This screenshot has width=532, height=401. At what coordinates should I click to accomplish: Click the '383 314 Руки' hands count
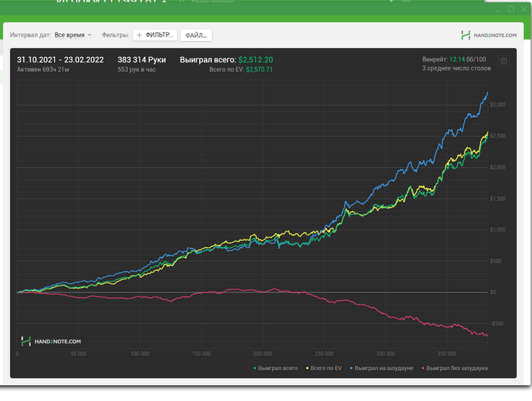142,60
